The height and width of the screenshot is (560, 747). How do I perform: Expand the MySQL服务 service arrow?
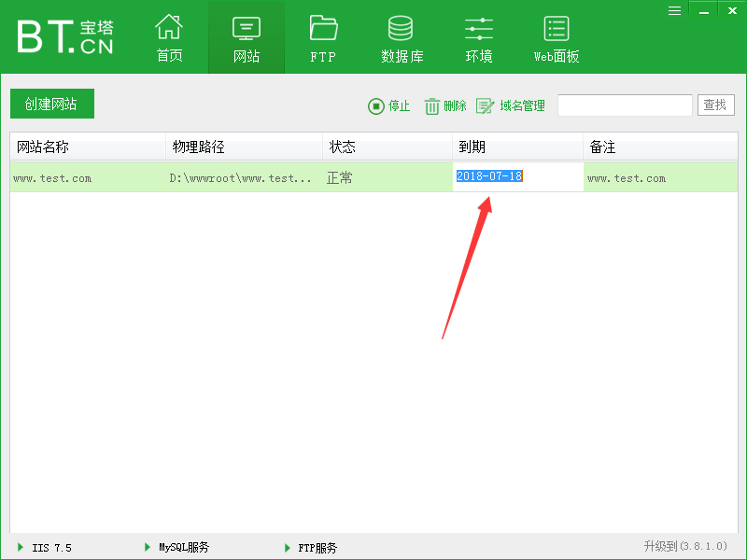[148, 548]
